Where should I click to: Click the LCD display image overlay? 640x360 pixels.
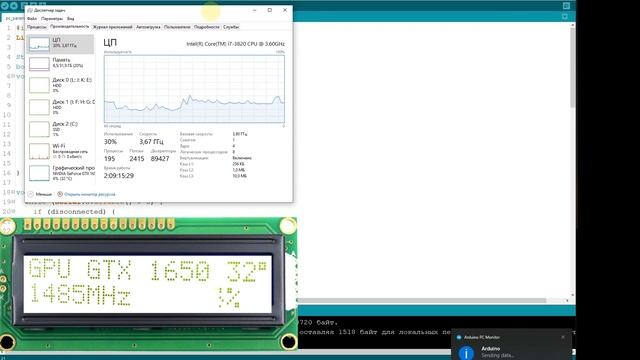[x=149, y=284]
